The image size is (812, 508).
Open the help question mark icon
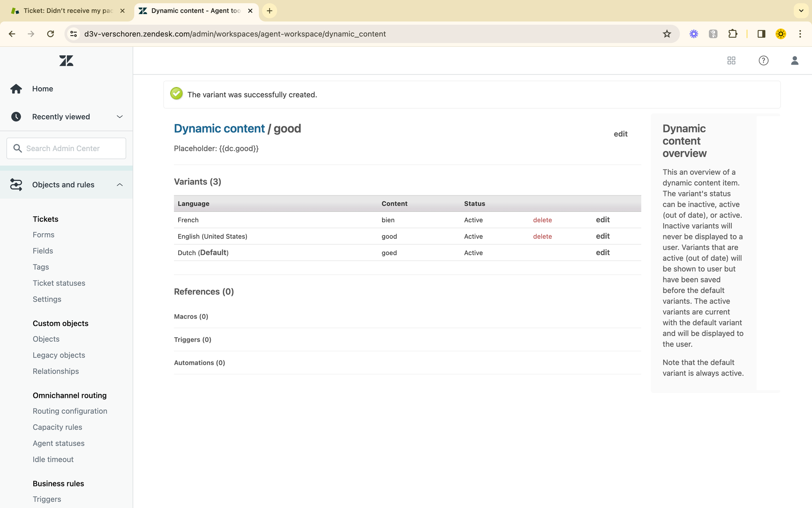click(x=763, y=61)
